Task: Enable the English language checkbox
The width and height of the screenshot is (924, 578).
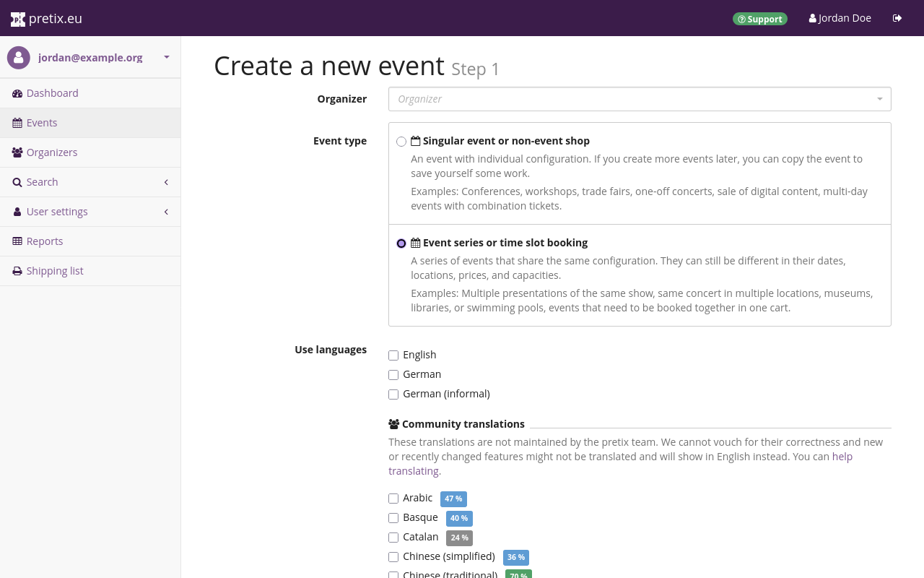Action: (x=393, y=355)
